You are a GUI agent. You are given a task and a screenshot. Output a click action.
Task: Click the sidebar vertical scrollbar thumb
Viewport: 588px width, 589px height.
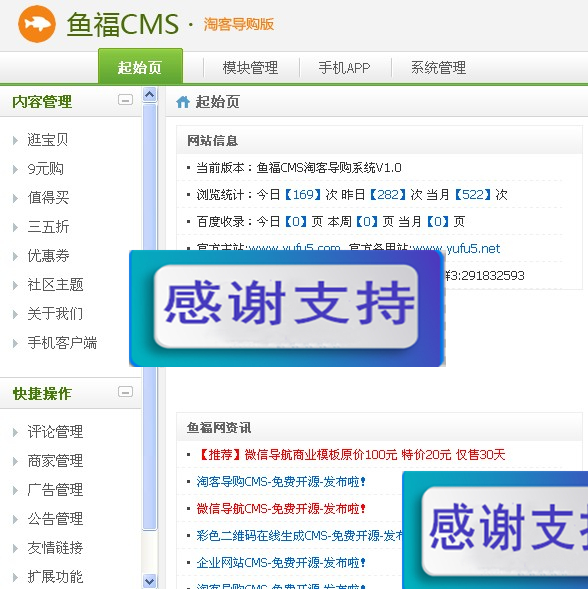(150, 316)
